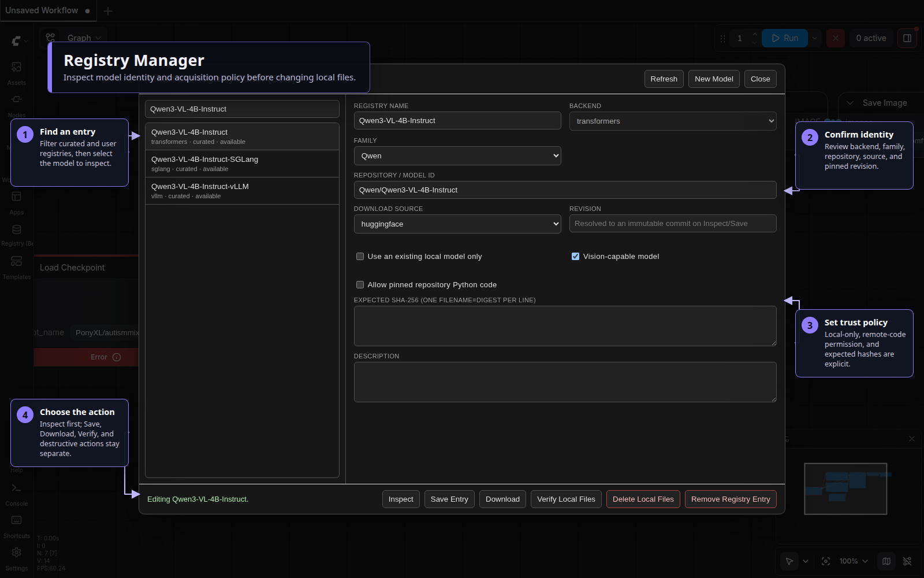Focus the Registry Name field
Viewport: 924px width, 578px height.
(457, 120)
